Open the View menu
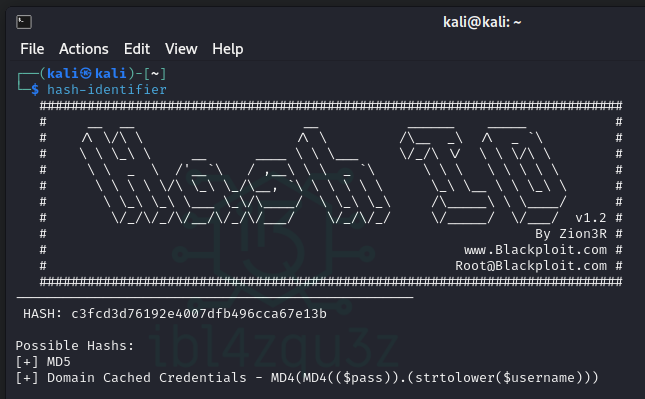 click(181, 49)
